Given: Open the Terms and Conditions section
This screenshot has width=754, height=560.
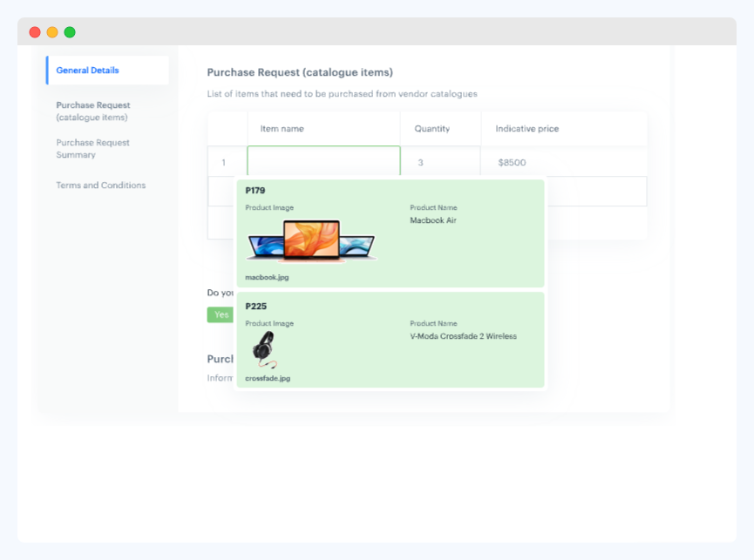Looking at the screenshot, I should tap(99, 185).
